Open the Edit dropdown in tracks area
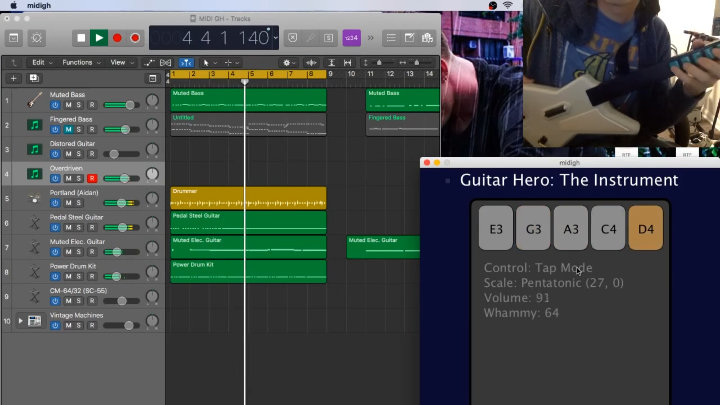The width and height of the screenshot is (720, 405). (x=38, y=62)
